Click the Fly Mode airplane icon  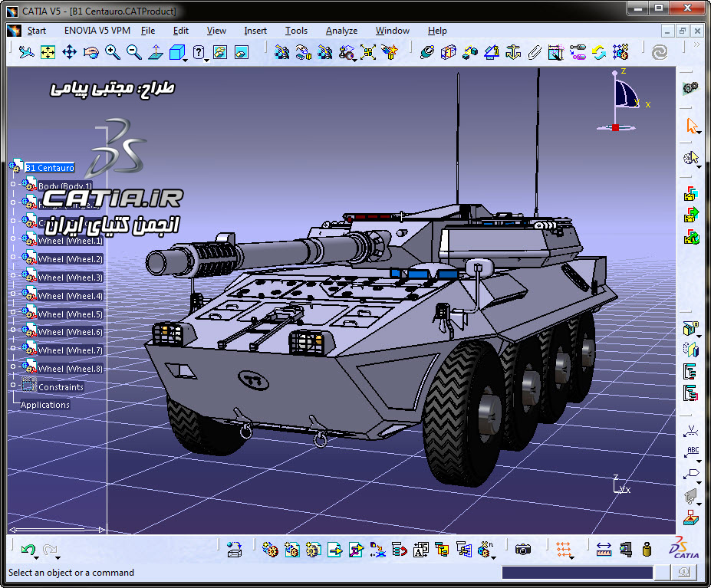(x=26, y=52)
